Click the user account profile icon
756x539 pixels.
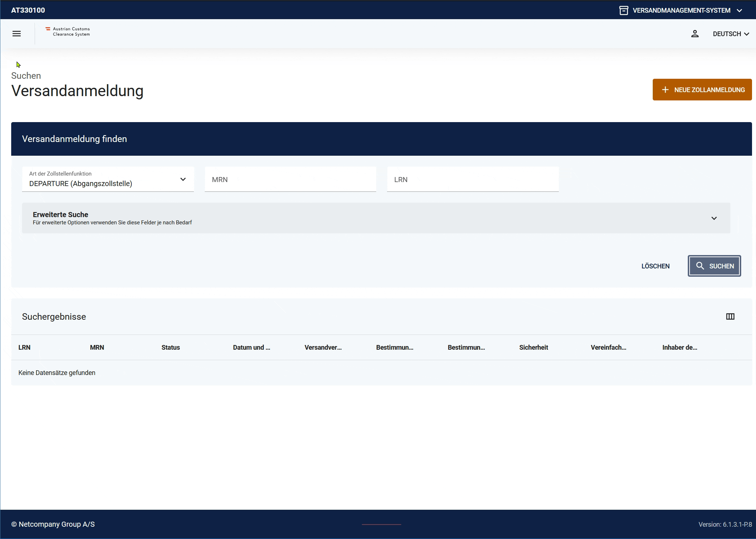695,34
